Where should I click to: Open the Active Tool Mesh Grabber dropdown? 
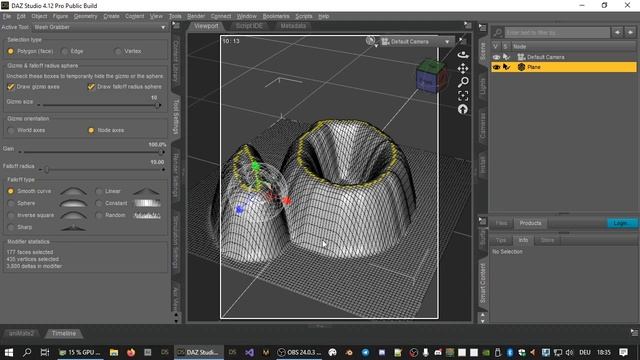[100, 27]
